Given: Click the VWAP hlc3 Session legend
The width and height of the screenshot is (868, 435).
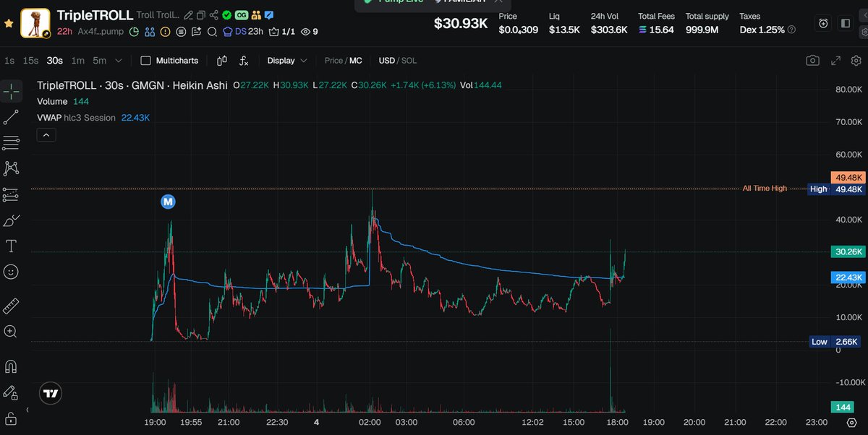Looking at the screenshot, I should click(x=76, y=117).
